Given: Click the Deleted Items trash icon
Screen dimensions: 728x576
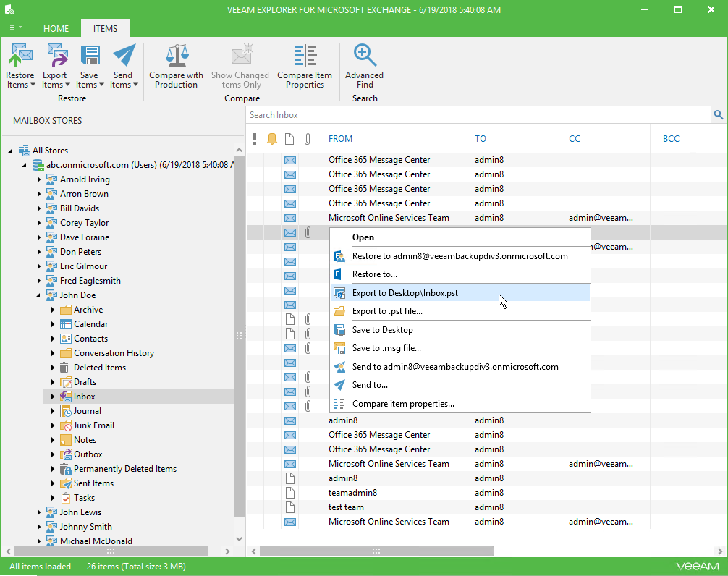Looking at the screenshot, I should point(64,368).
